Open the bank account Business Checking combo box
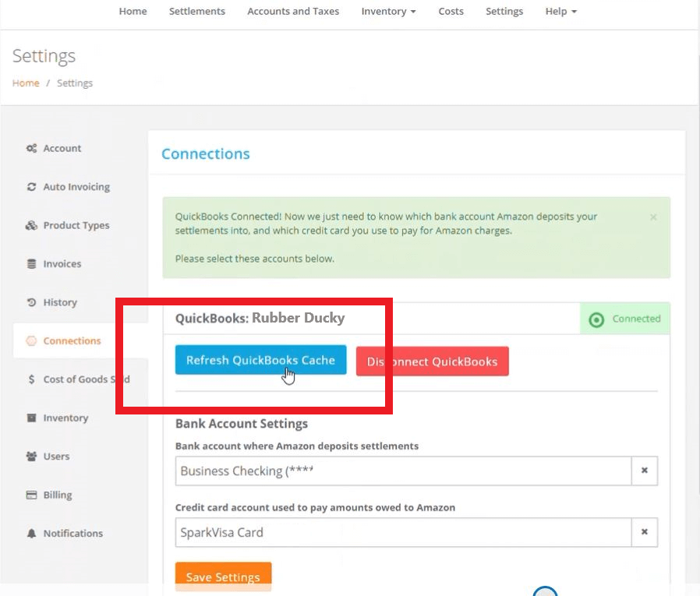This screenshot has height=596, width=700. [x=404, y=471]
